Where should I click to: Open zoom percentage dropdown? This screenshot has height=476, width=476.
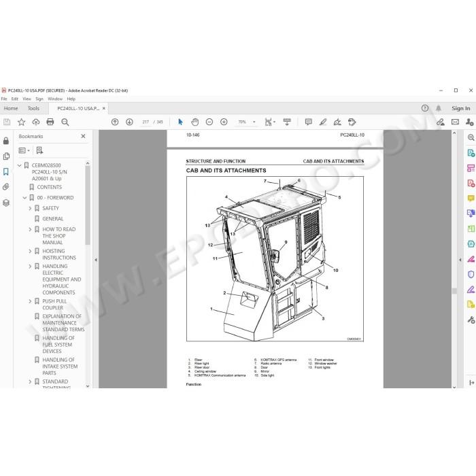254,122
